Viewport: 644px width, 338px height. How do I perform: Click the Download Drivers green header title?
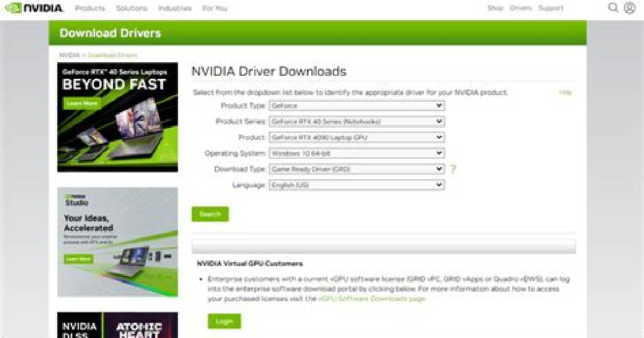point(110,33)
